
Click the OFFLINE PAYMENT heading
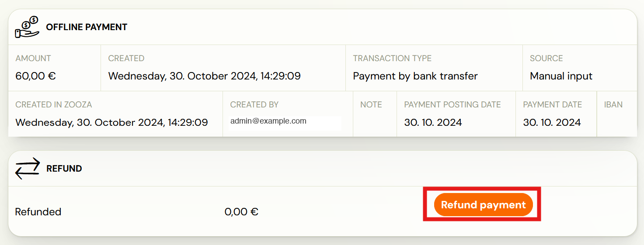pyautogui.click(x=87, y=27)
